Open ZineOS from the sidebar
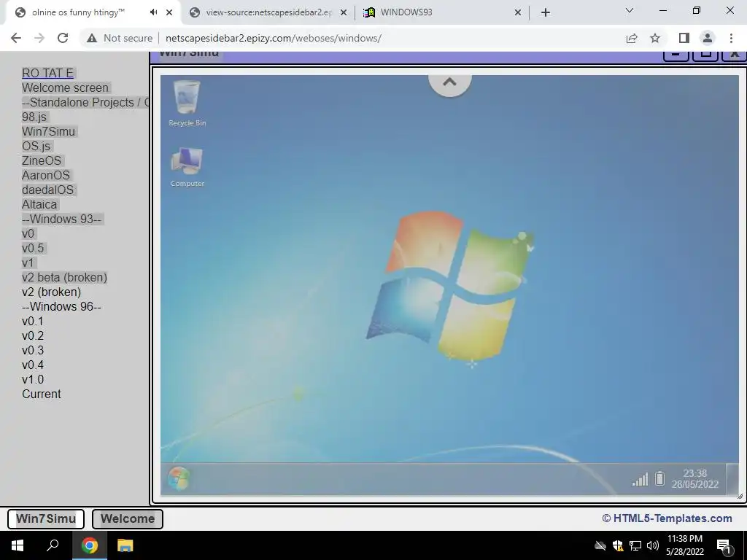Viewport: 747px width, 560px height. (x=42, y=160)
